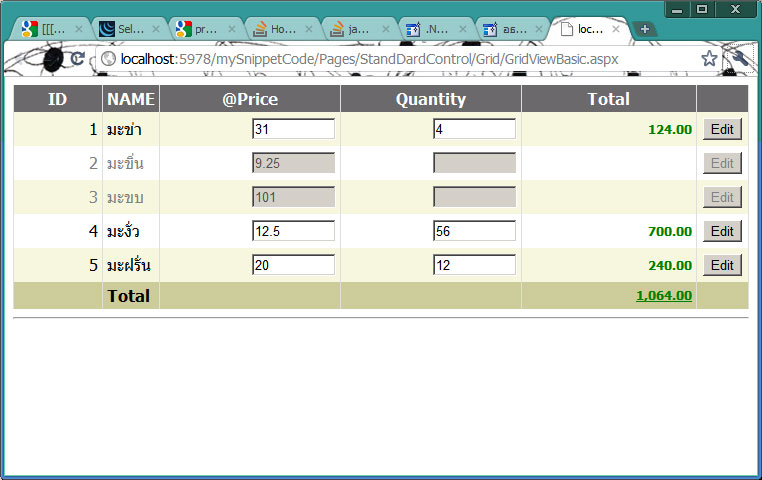
Task: Minimize the browser window
Action: (x=677, y=9)
